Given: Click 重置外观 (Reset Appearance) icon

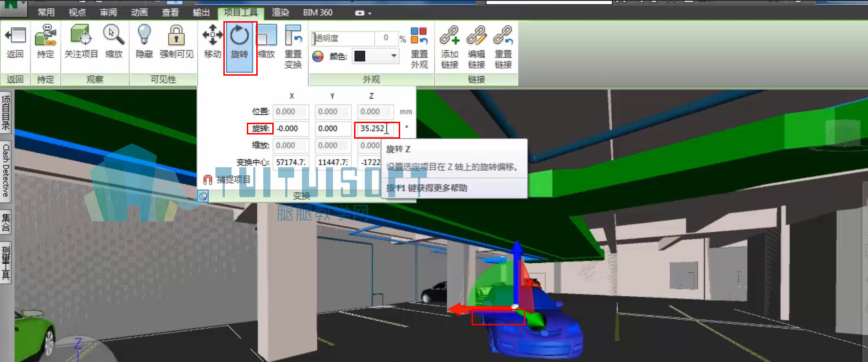Looking at the screenshot, I should pyautogui.click(x=419, y=47).
